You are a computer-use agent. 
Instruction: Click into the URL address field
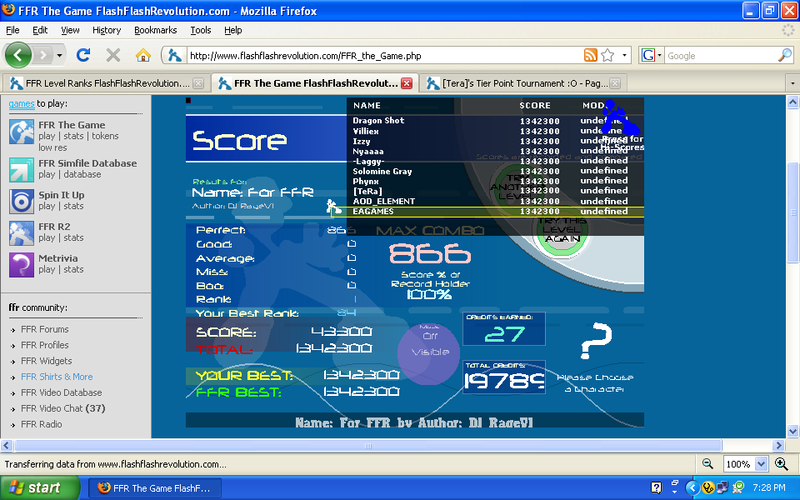click(380, 55)
